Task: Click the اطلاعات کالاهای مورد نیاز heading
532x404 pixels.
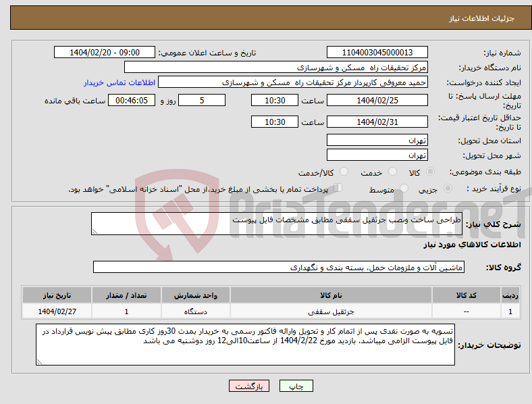Action: tap(472, 245)
